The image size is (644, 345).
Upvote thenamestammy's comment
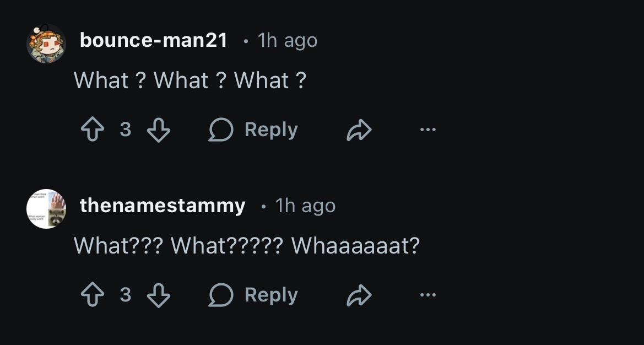pyautogui.click(x=92, y=295)
